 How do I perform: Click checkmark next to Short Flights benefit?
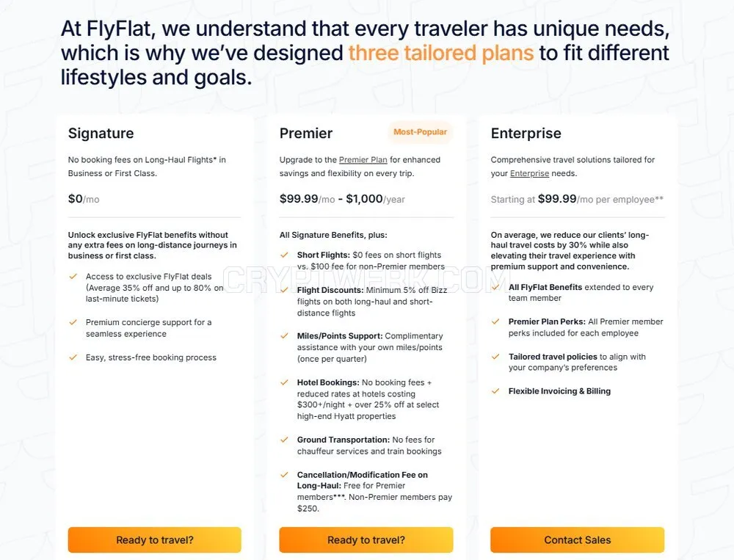284,255
